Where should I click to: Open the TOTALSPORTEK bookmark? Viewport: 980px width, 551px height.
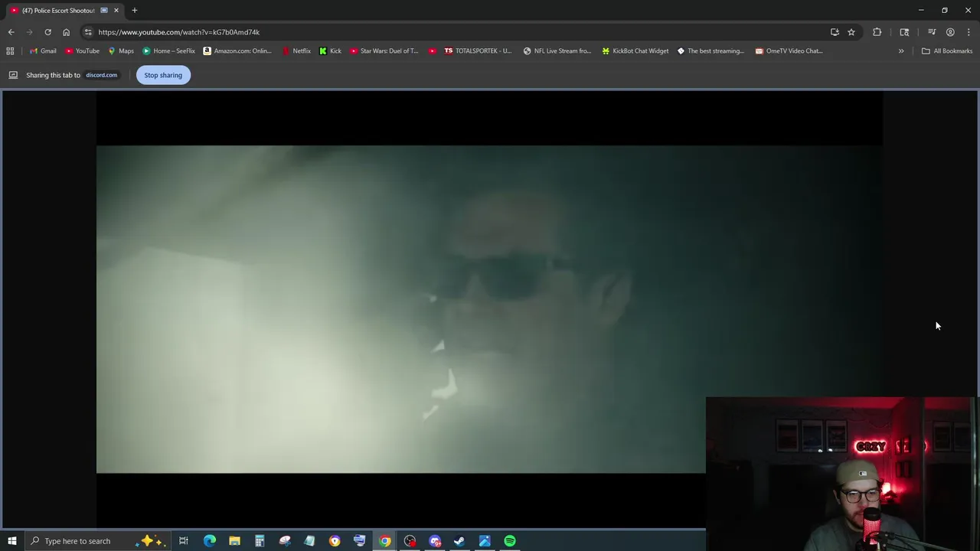(478, 51)
